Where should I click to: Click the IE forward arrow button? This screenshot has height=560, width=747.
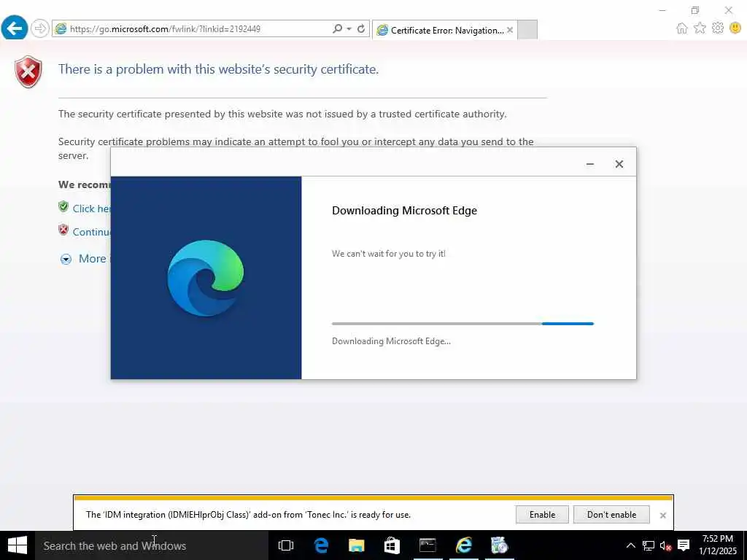(x=40, y=28)
